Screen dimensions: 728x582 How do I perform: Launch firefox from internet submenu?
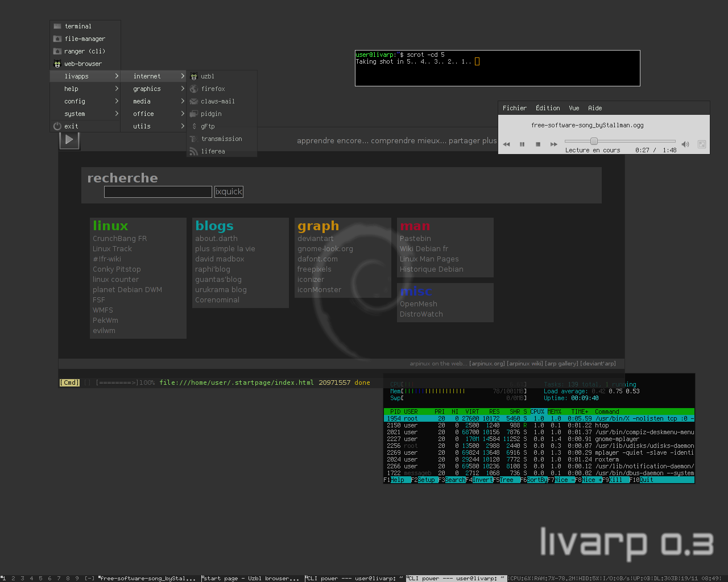(x=222, y=89)
